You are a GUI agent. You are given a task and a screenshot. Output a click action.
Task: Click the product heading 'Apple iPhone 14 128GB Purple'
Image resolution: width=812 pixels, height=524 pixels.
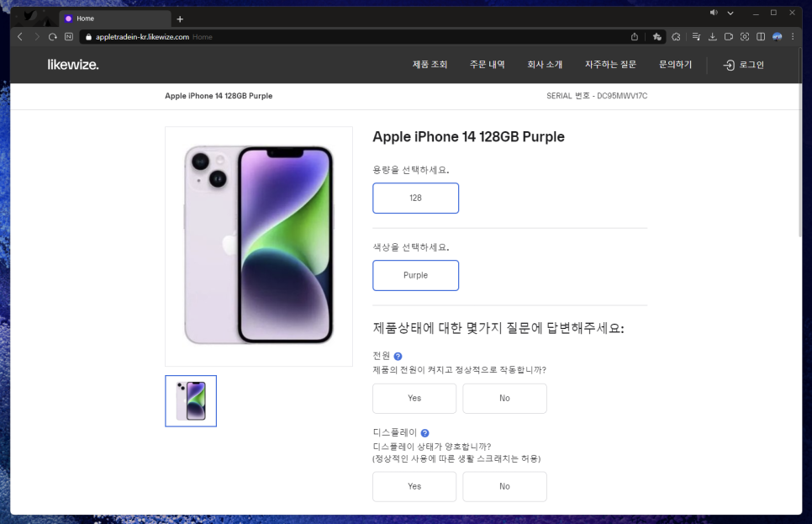click(468, 137)
